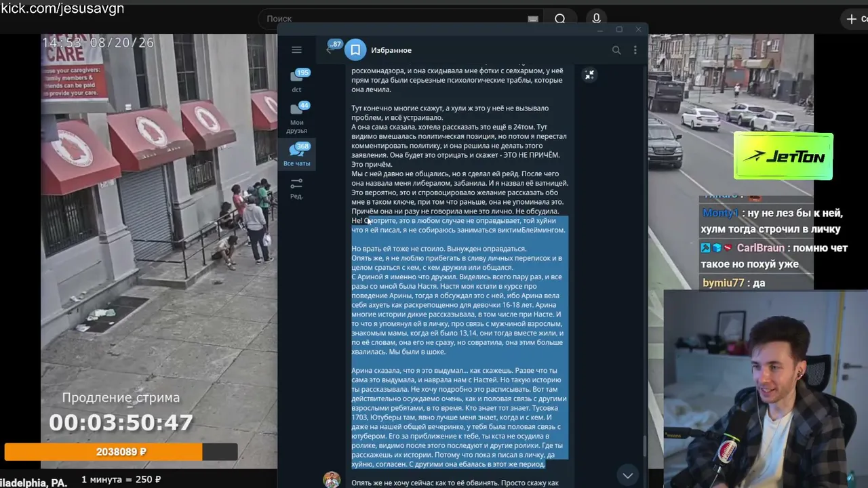Click the 195 unread badge on dct
Screen dimensions: 868x488
[x=302, y=73]
